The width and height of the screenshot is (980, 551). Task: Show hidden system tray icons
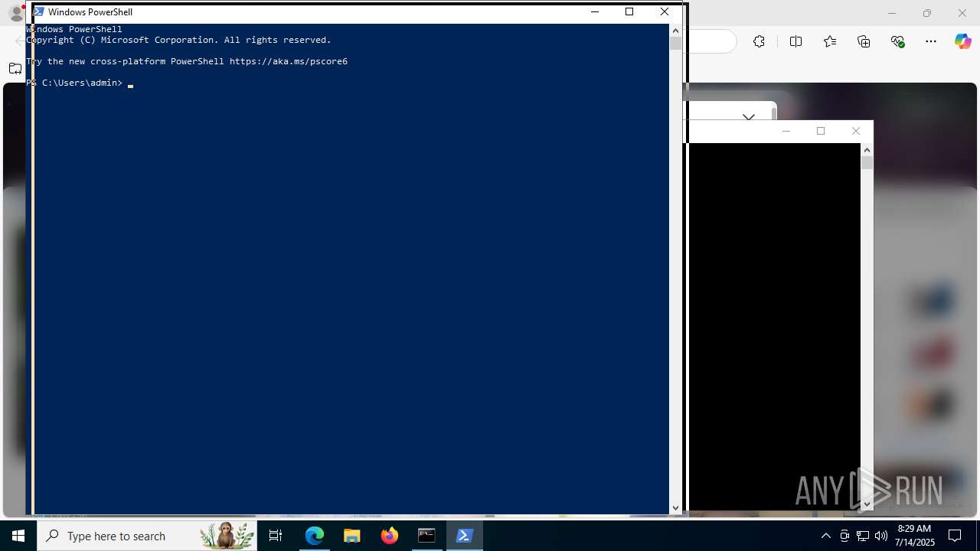[825, 536]
